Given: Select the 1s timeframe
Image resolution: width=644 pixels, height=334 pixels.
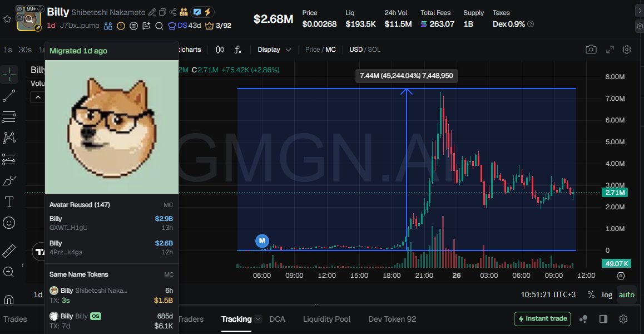Looking at the screenshot, I should tap(8, 50).
